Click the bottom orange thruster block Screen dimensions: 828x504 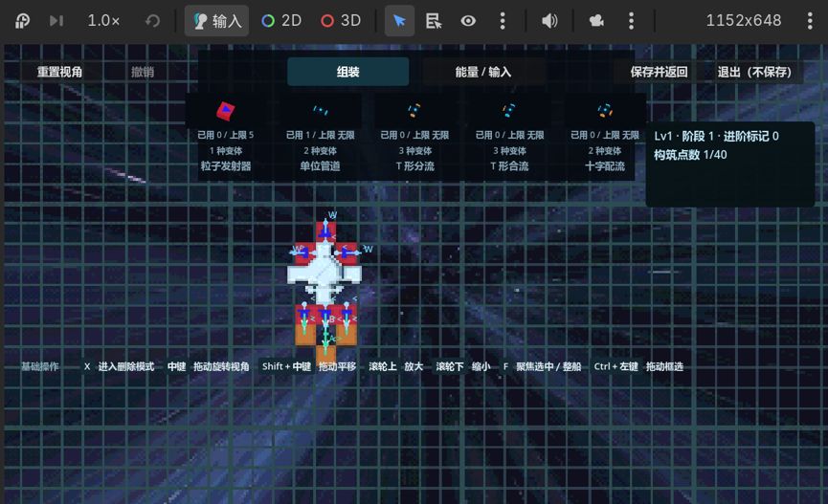pos(325,354)
